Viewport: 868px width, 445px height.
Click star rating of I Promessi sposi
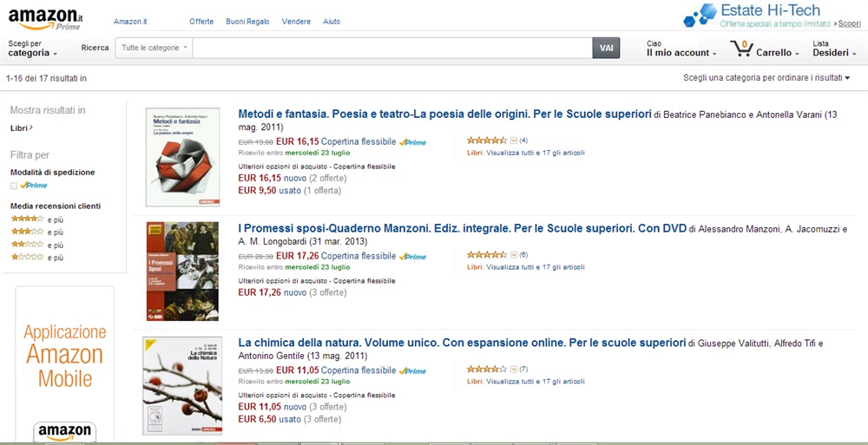coord(487,255)
